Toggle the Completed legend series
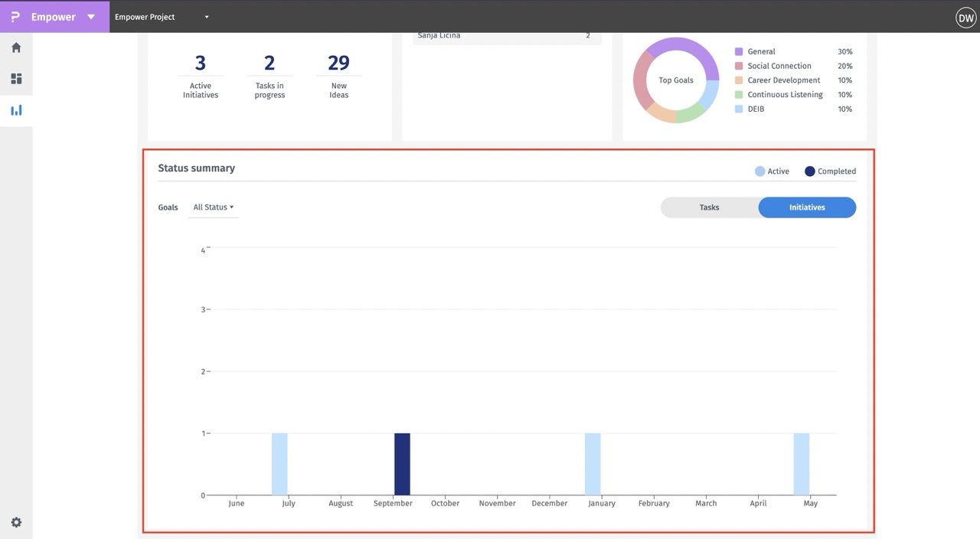Image resolution: width=980 pixels, height=539 pixels. (x=830, y=171)
